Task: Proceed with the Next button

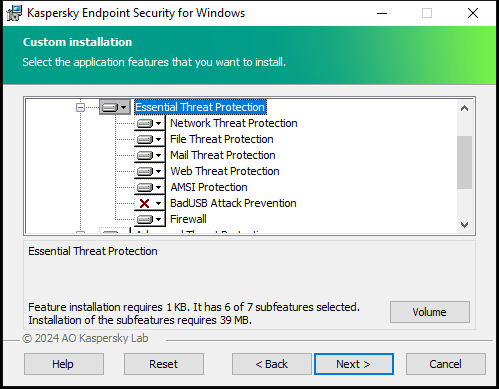Action: 354,364
